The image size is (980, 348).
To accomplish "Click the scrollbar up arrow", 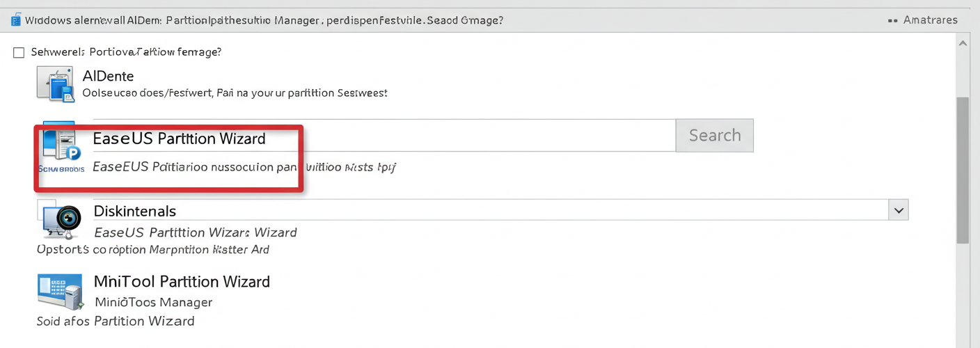I will point(963,43).
